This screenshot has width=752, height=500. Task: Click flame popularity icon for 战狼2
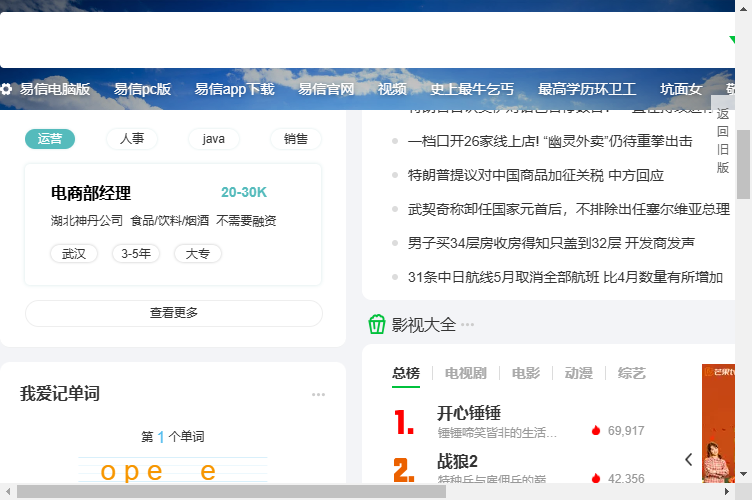coord(596,478)
